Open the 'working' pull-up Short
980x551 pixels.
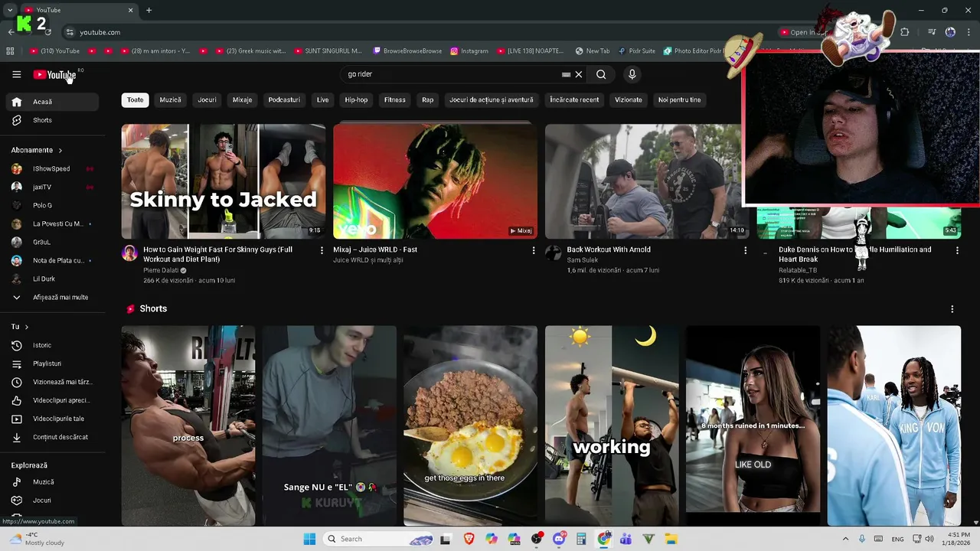(x=612, y=425)
